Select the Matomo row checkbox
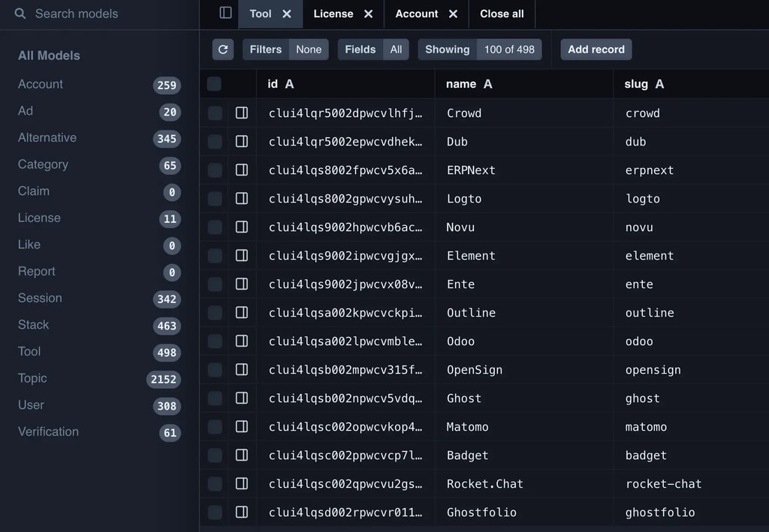769x532 pixels. click(x=215, y=427)
